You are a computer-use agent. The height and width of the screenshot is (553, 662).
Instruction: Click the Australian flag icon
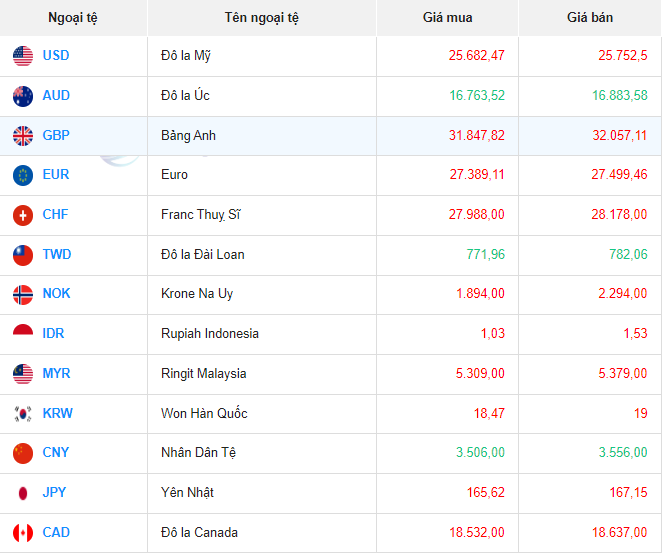pos(23,96)
